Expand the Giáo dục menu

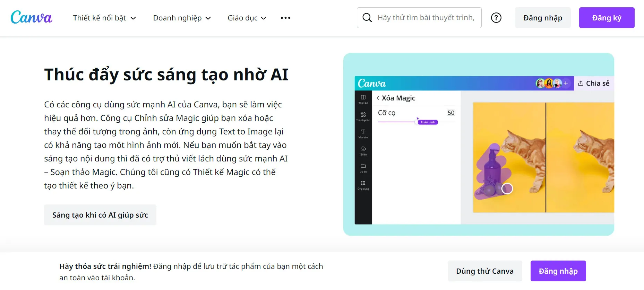coord(247,18)
